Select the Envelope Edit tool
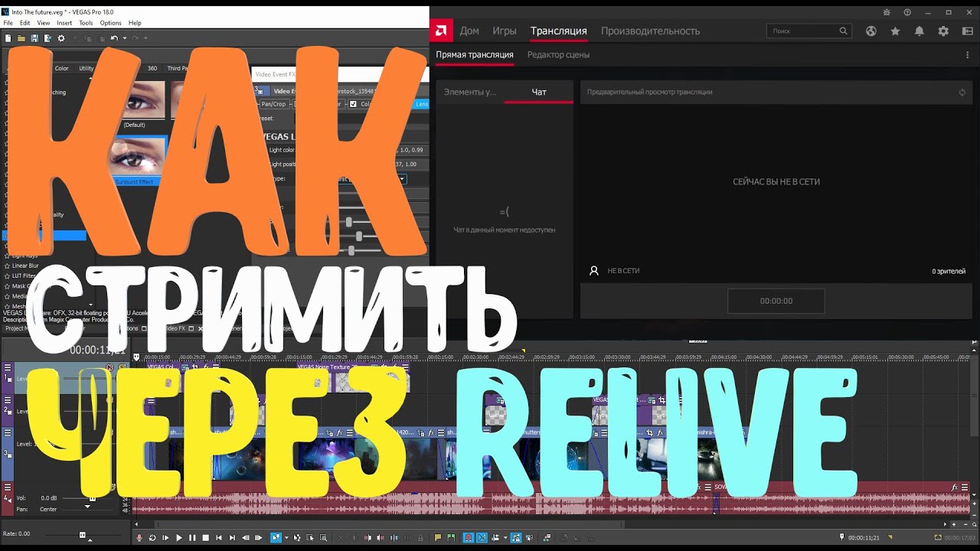The height and width of the screenshot is (551, 980). coord(297,538)
